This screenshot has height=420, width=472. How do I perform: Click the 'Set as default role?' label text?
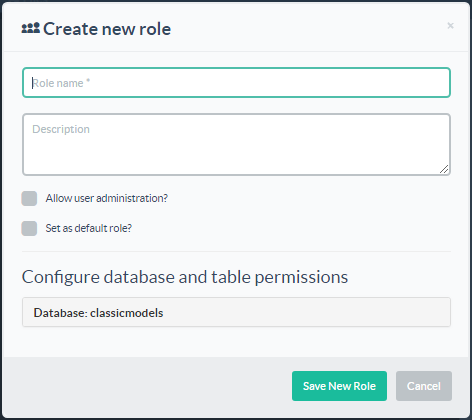pyautogui.click(x=89, y=228)
